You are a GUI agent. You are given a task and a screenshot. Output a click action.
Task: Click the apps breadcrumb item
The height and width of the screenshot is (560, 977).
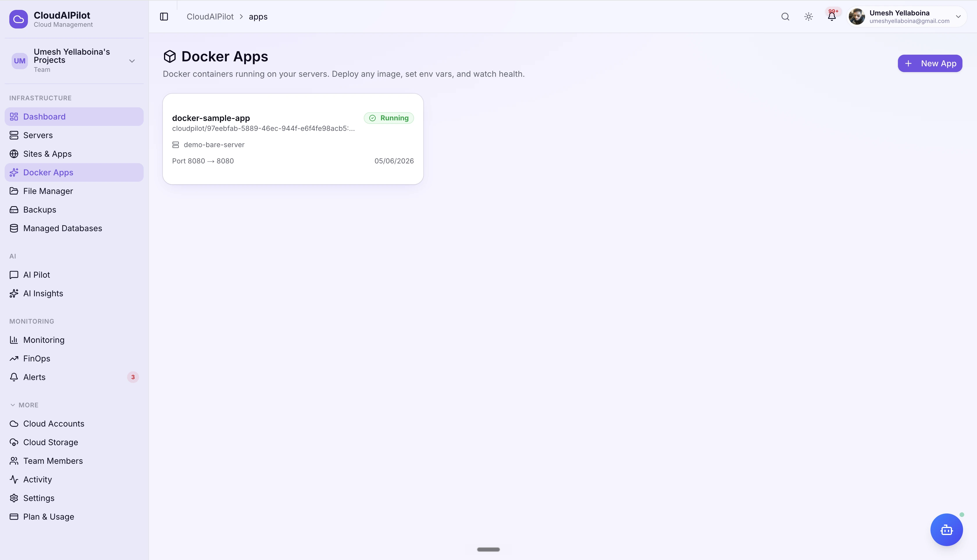(x=258, y=17)
